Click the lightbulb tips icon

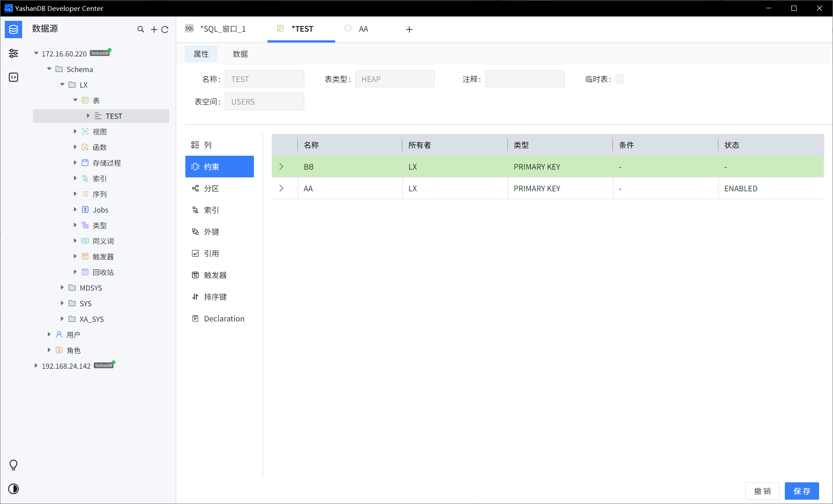coord(13,465)
